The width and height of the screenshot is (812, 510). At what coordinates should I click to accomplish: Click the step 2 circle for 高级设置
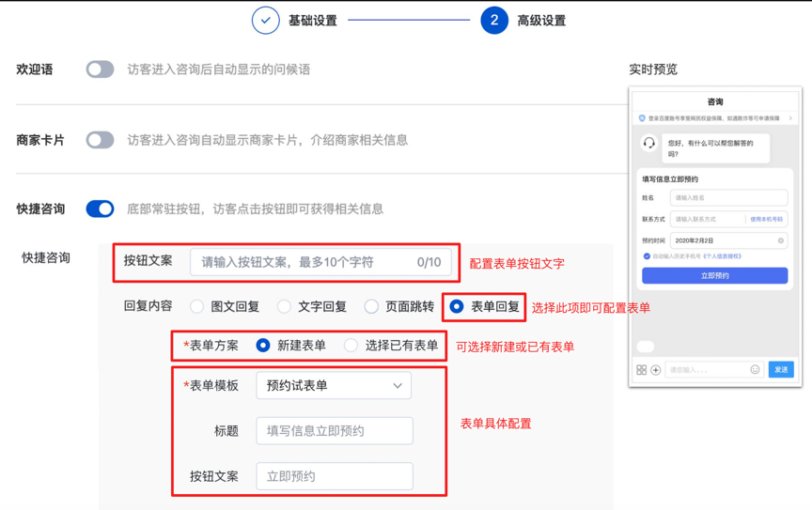click(494, 21)
